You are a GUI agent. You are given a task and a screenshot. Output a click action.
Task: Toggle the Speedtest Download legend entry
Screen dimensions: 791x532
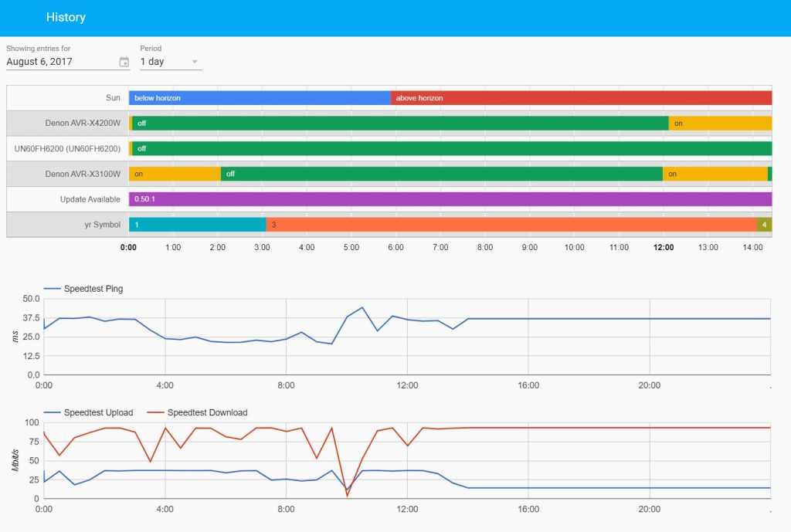(209, 412)
